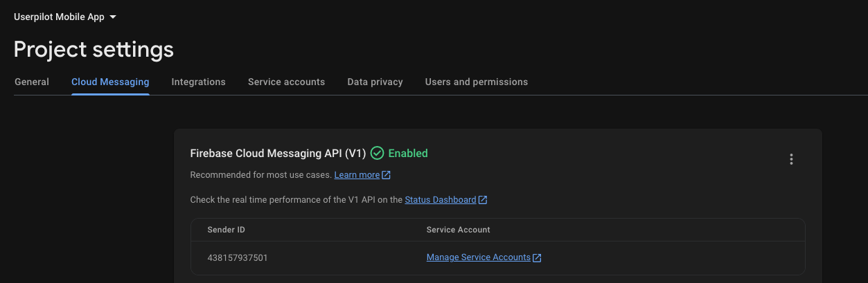Screen dimensions: 868x283
Task: Click the Sender ID column header
Action: (x=226, y=230)
